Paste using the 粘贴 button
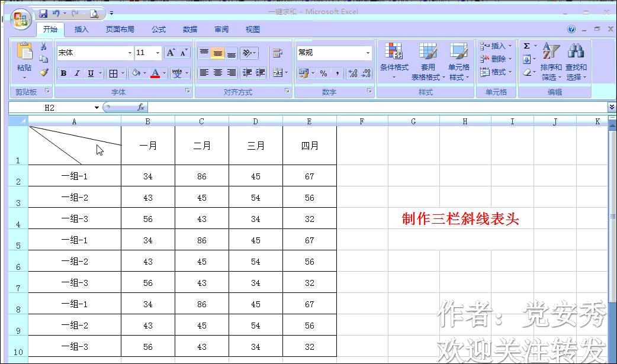617x364 pixels. tap(24, 60)
